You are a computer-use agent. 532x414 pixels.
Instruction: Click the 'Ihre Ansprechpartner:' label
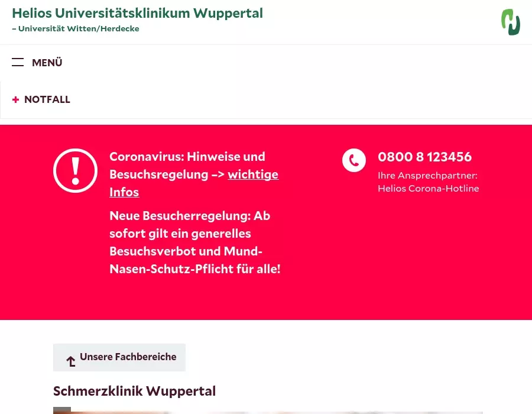click(427, 176)
